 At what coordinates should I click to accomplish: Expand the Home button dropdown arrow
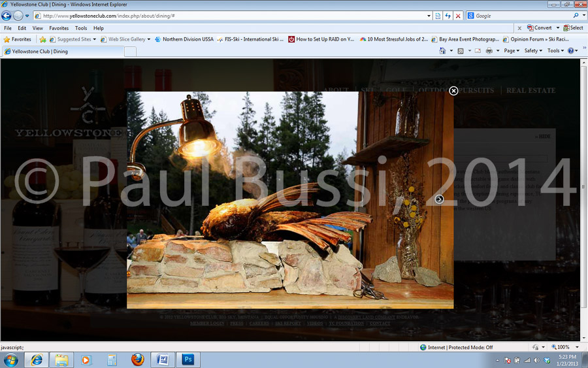pyautogui.click(x=451, y=50)
